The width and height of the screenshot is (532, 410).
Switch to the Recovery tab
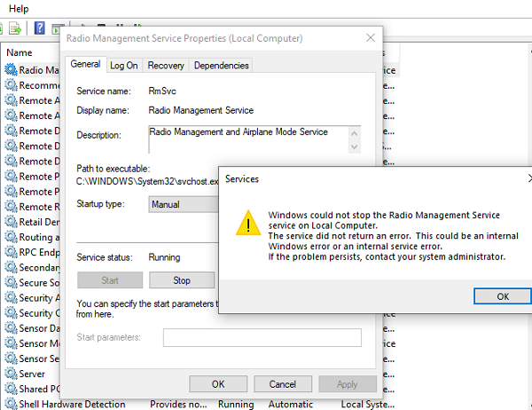[x=166, y=65]
